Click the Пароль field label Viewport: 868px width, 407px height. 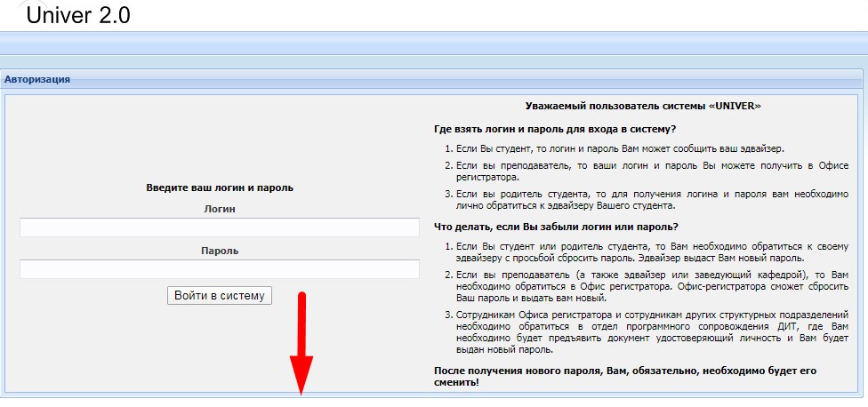pyautogui.click(x=219, y=251)
